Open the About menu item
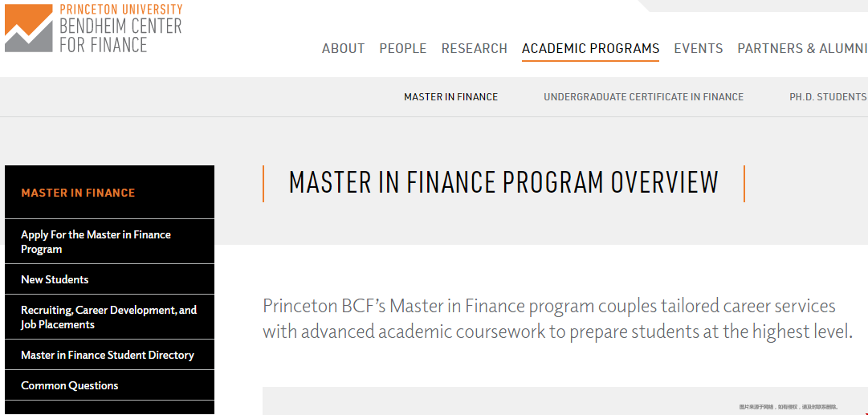 point(343,49)
